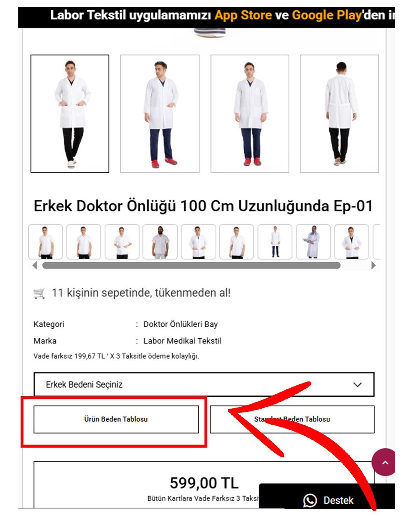
Task: Click the WhatsApp Destek icon
Action: [310, 500]
